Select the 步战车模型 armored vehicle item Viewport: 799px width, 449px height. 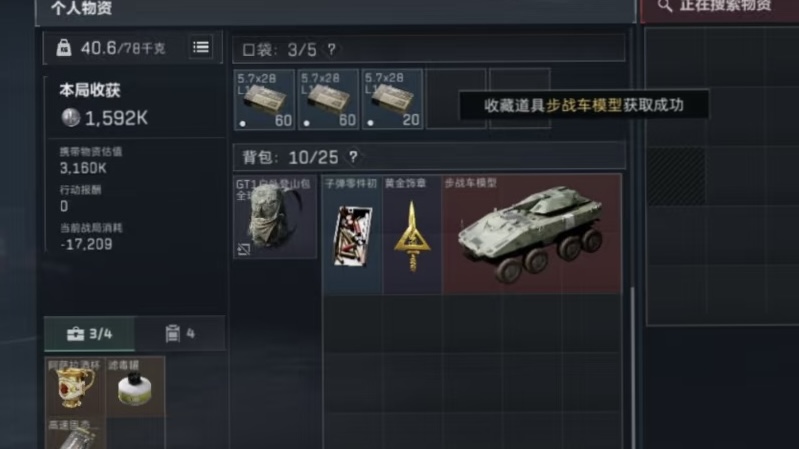point(532,234)
